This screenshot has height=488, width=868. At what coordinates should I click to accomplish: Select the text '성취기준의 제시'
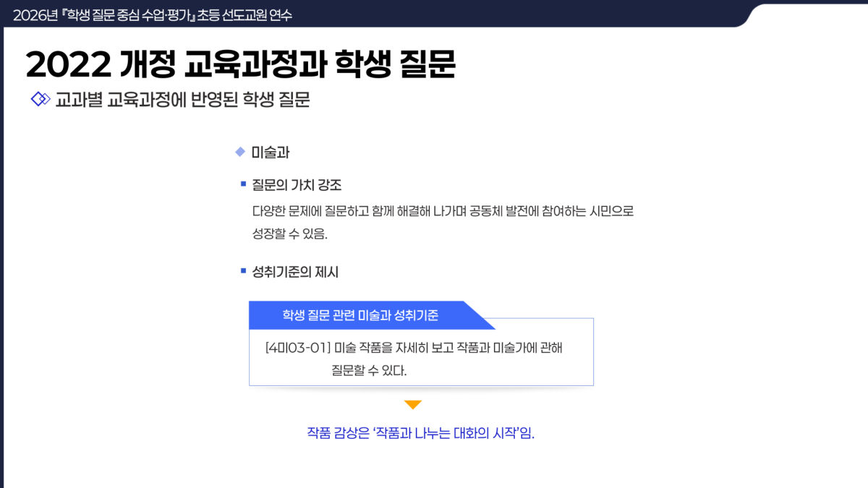295,272
